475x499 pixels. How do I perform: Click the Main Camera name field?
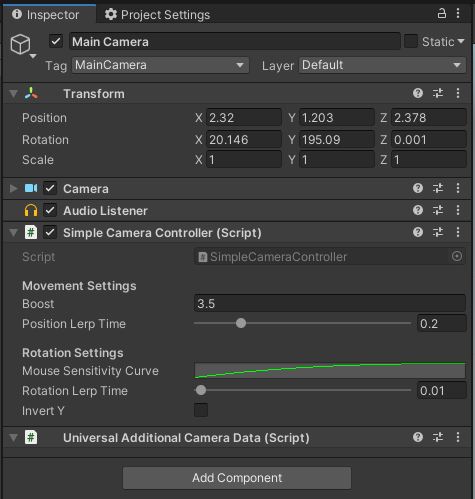tap(235, 42)
